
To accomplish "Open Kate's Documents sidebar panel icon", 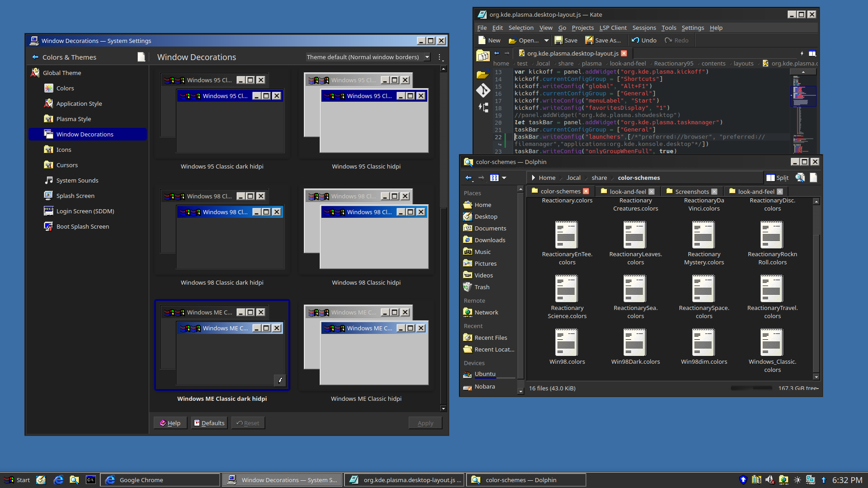I will (x=483, y=56).
